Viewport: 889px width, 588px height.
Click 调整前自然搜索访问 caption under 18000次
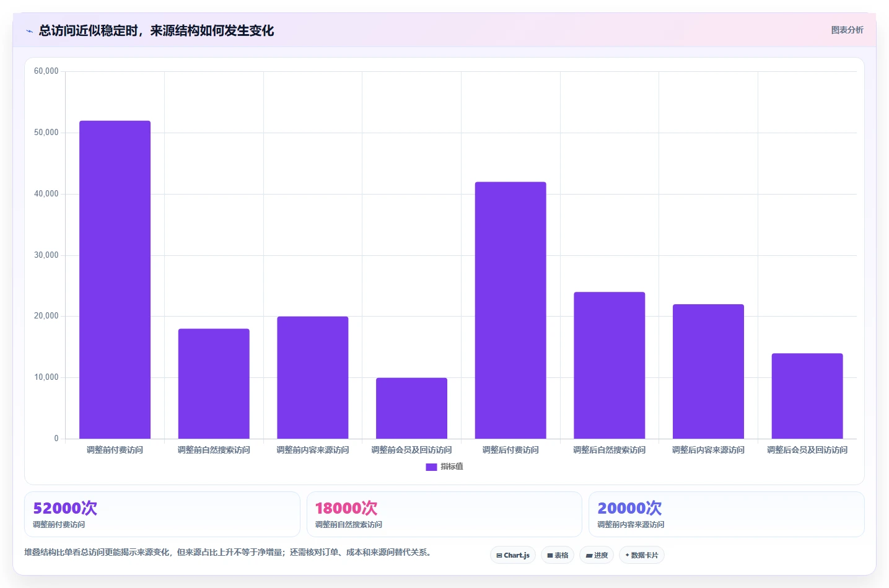[349, 524]
